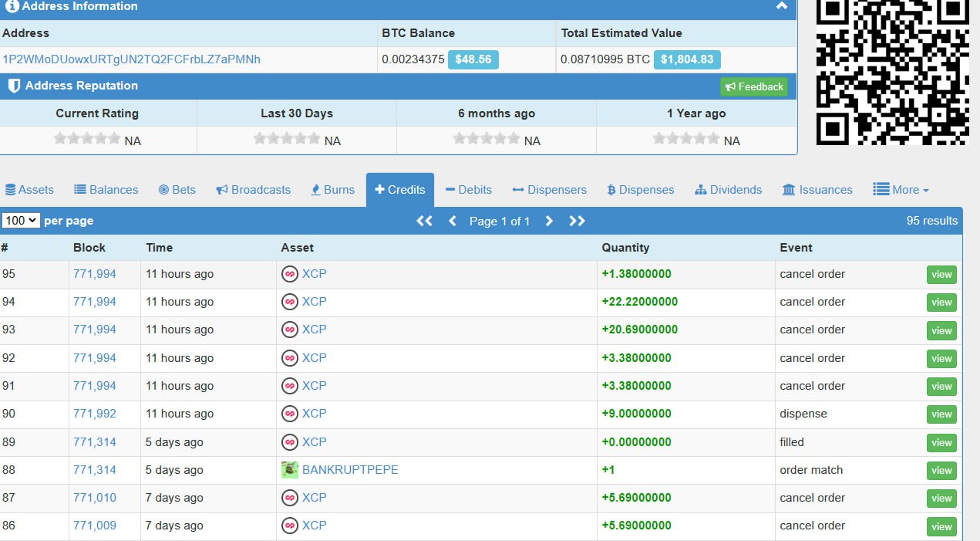
Task: Click the 1 Year ago rating stars
Action: (x=686, y=139)
